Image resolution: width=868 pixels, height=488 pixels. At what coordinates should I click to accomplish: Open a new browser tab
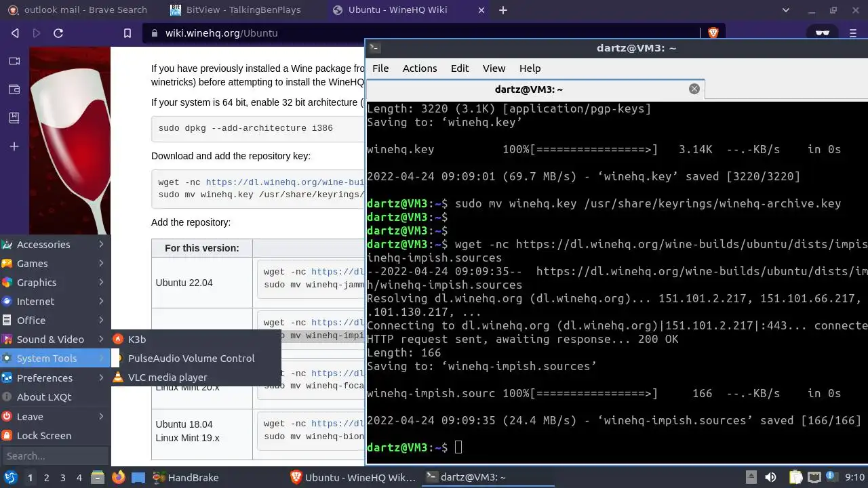coord(503,10)
